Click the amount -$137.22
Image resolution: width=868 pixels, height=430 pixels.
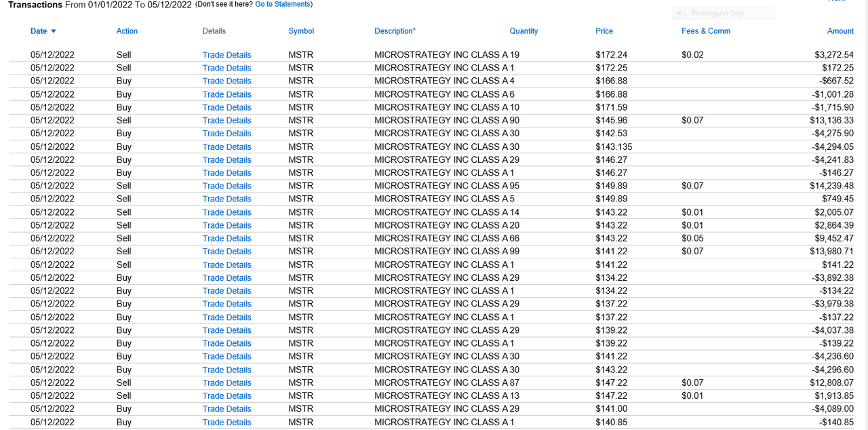coord(836,317)
